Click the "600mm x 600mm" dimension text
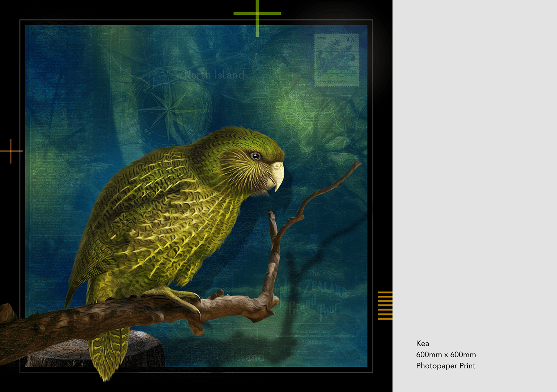 click(446, 355)
